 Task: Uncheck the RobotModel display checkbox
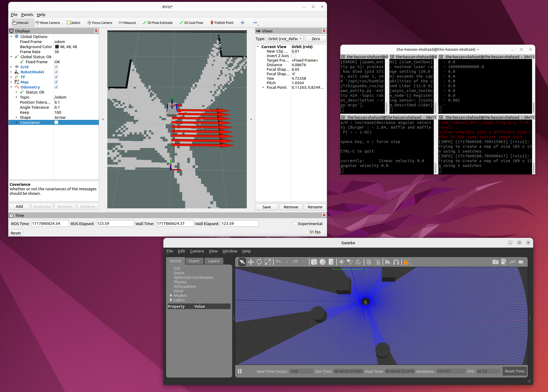56,72
